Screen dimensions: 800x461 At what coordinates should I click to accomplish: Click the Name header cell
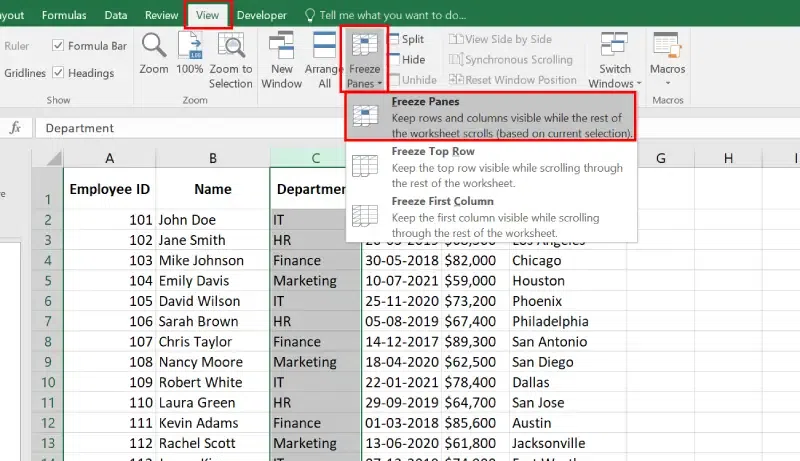(x=213, y=189)
